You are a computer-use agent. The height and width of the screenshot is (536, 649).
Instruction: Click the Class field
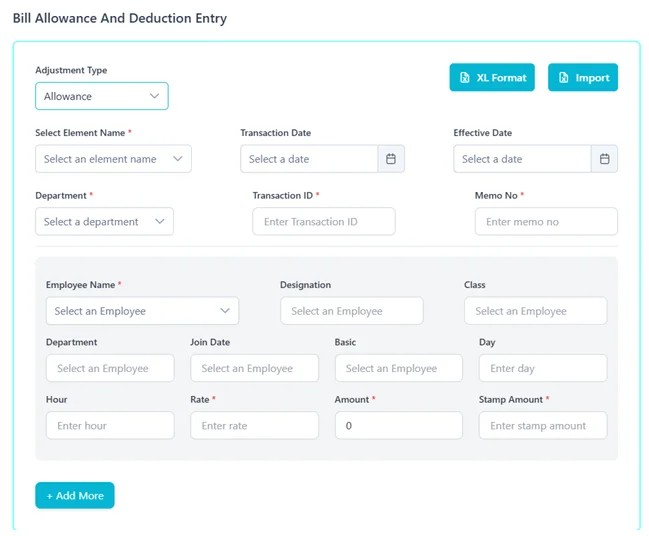(x=535, y=311)
